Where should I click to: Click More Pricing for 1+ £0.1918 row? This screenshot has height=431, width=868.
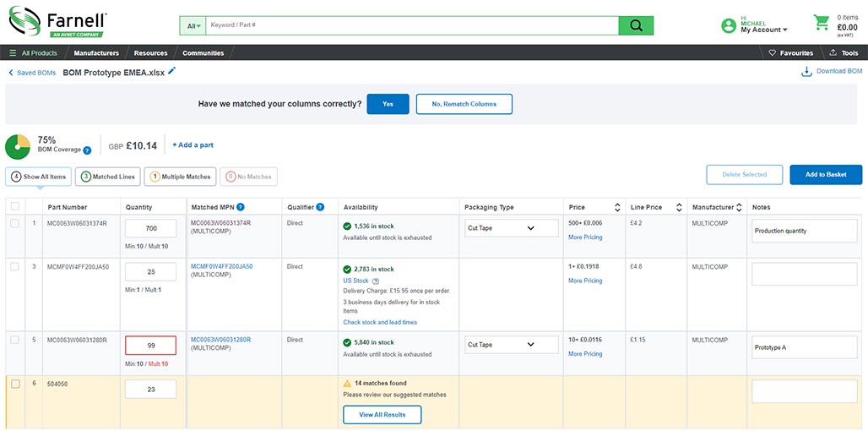[585, 281]
